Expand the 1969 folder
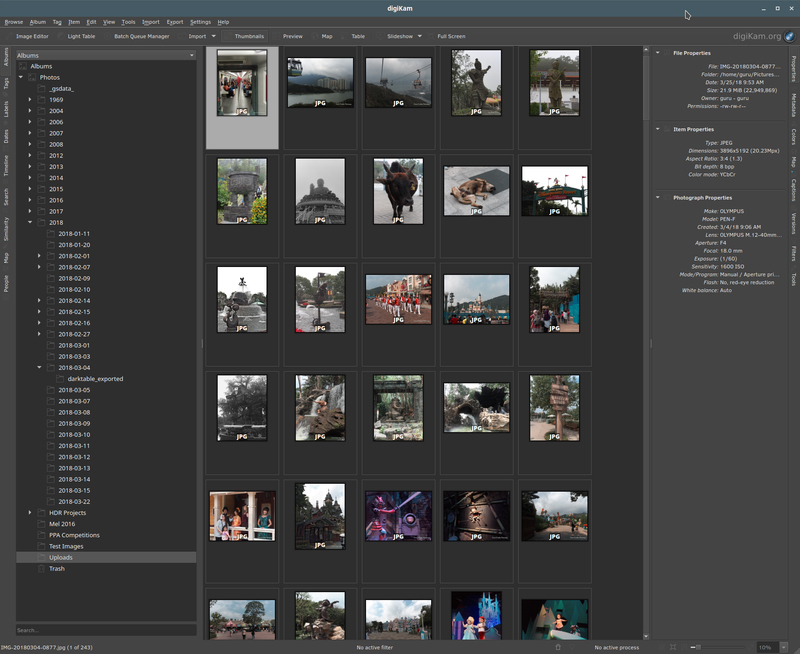 pyautogui.click(x=30, y=99)
